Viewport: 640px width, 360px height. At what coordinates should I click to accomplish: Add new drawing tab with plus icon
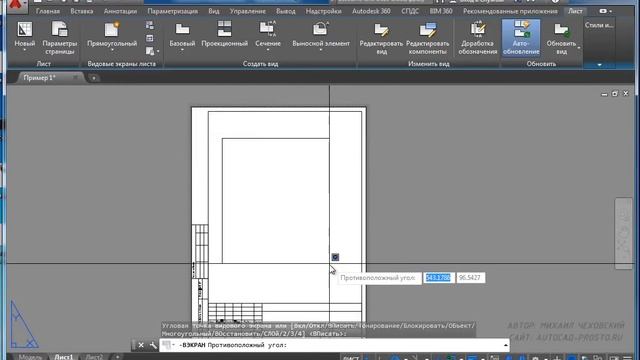93,78
